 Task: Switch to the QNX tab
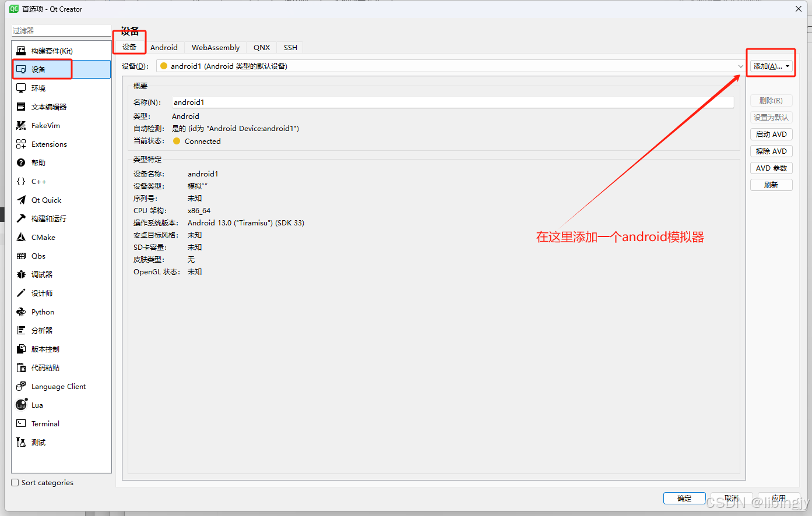coord(262,47)
